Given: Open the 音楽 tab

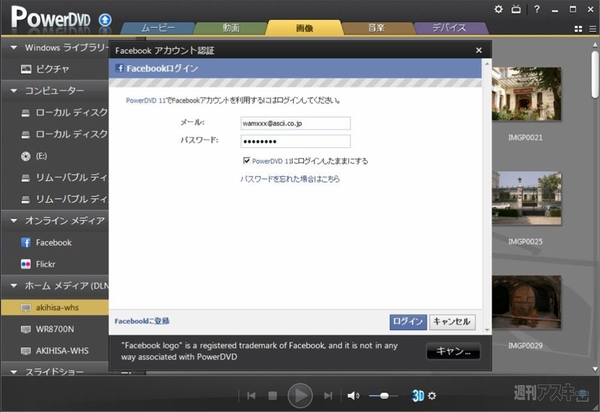Looking at the screenshot, I should pyautogui.click(x=377, y=28).
